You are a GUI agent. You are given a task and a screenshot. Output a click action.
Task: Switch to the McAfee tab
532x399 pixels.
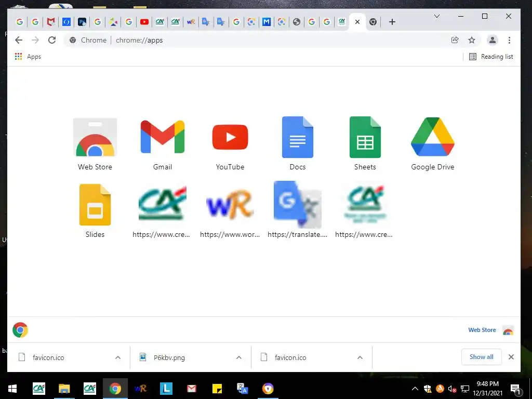[x=51, y=22]
